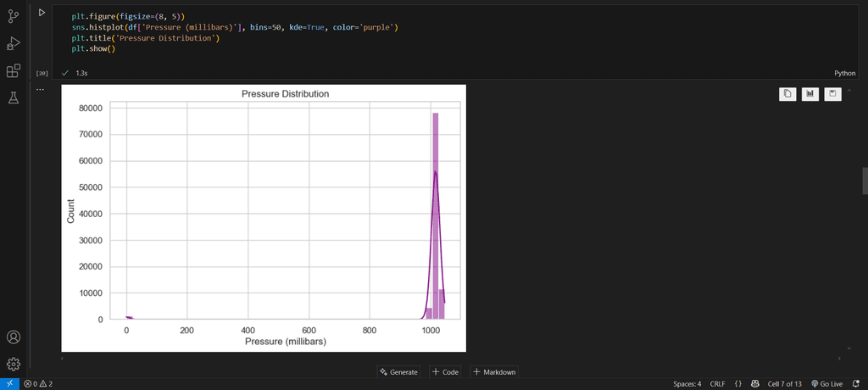The width and height of the screenshot is (868, 390).
Task: Place cursor in plt.show() line
Action: coord(93,49)
